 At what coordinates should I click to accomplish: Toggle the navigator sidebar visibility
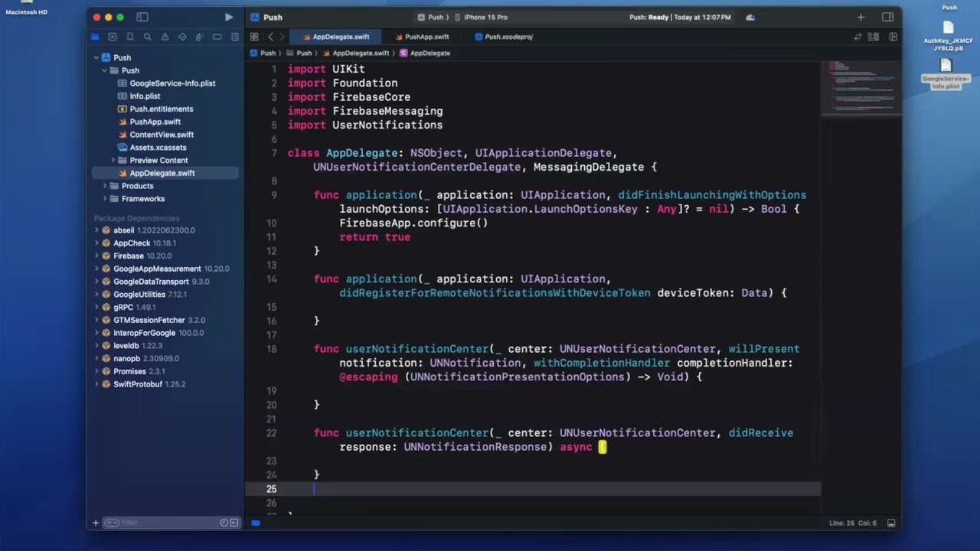click(142, 17)
